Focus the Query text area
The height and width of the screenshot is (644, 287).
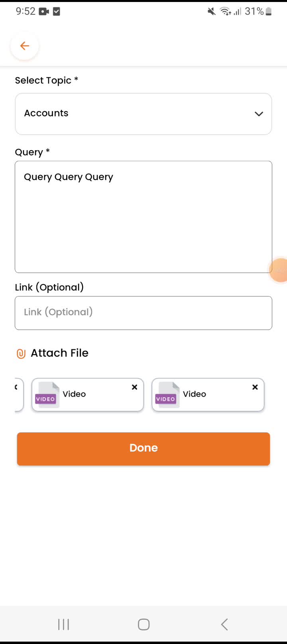tap(143, 217)
